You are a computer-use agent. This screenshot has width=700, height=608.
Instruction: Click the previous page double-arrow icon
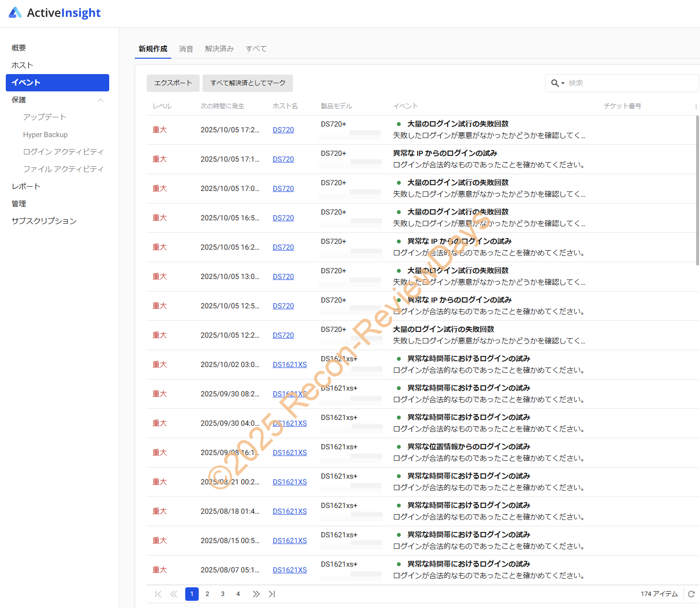[174, 594]
